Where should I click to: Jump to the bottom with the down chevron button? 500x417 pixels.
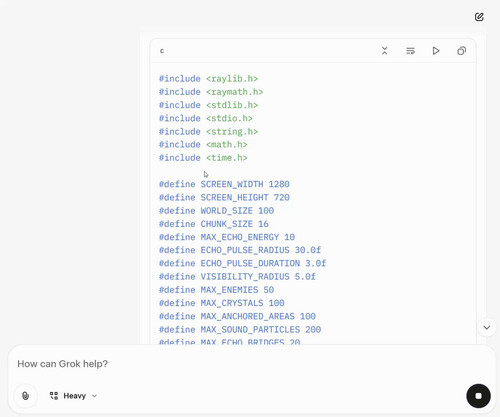487,327
